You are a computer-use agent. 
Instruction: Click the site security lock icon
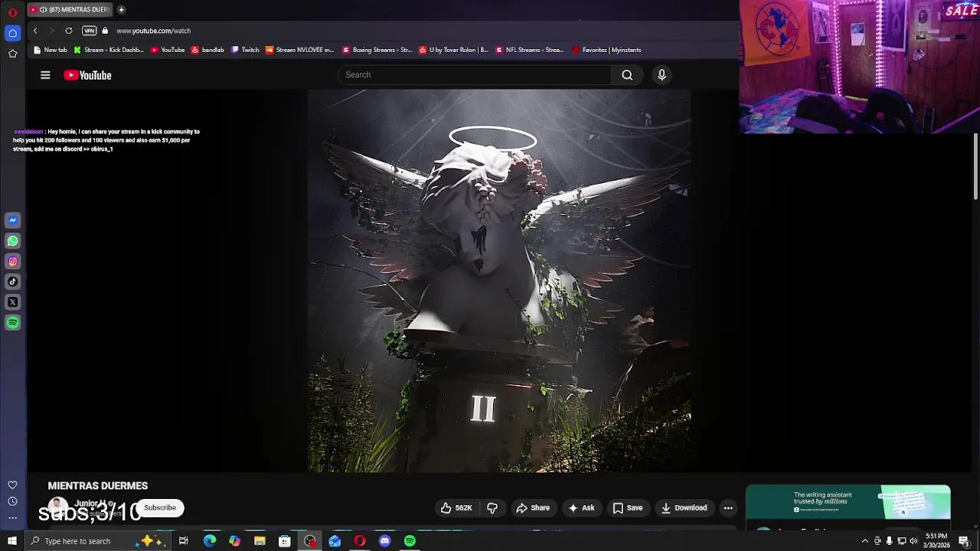(x=106, y=31)
